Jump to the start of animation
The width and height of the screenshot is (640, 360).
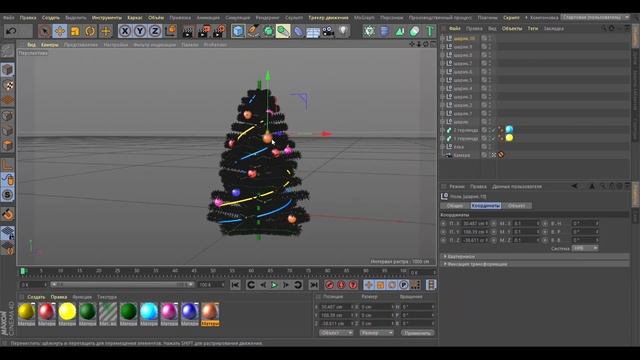coord(235,285)
